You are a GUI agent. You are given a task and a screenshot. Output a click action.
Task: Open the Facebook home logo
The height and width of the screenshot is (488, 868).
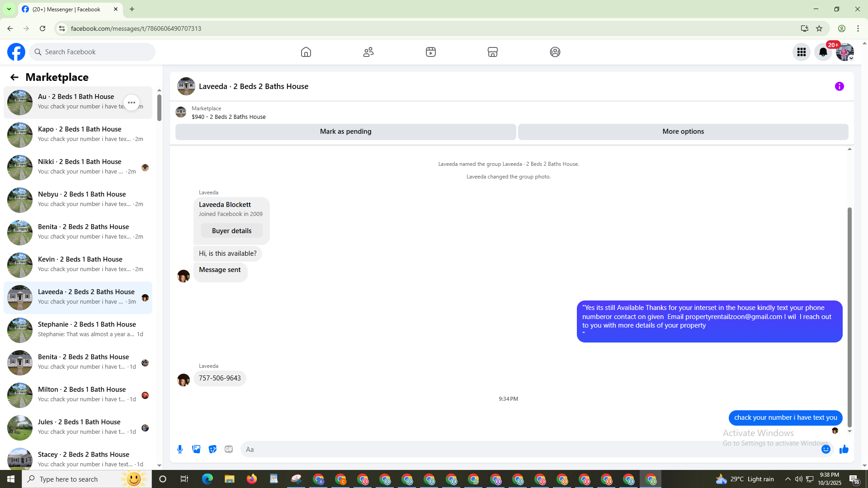[16, 52]
